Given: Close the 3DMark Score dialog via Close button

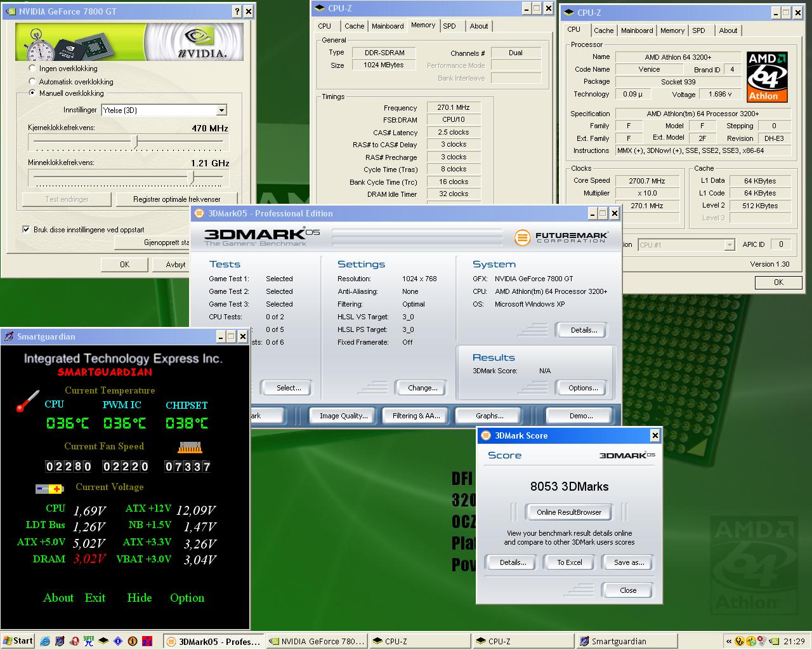Looking at the screenshot, I should (x=628, y=590).
